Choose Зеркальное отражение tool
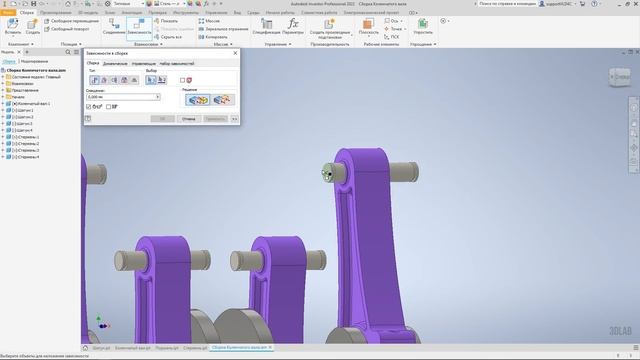 tap(223, 29)
